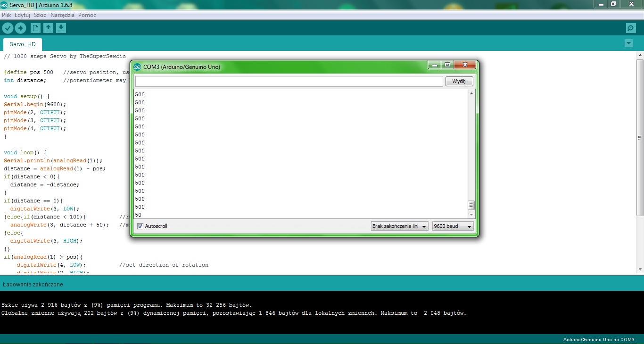Image resolution: width=644 pixels, height=344 pixels.
Task: Save the sketch using the down-arrow icon
Action: tap(61, 28)
